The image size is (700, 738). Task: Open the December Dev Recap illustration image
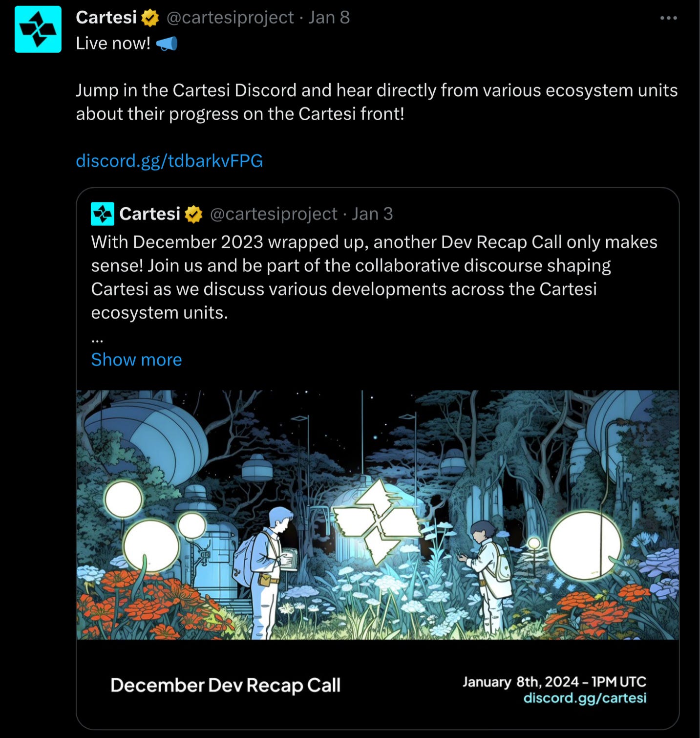[x=378, y=515]
